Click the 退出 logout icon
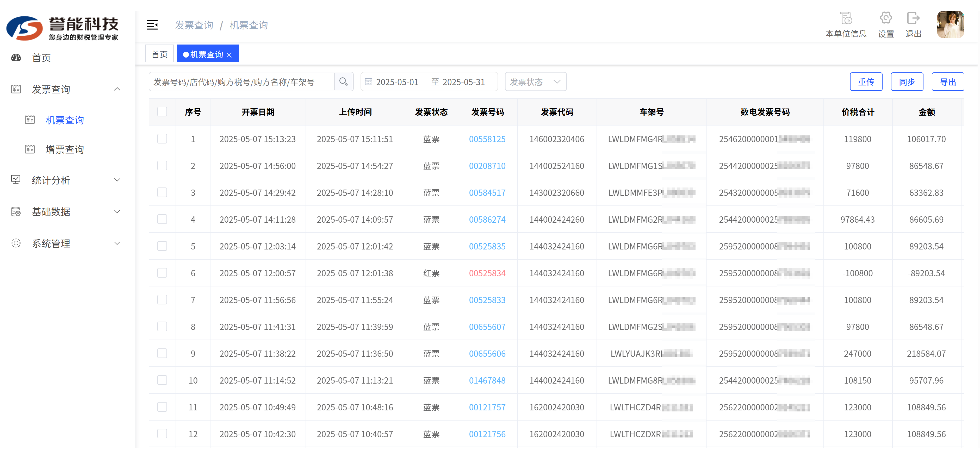Image resolution: width=980 pixels, height=457 pixels. coord(913,18)
